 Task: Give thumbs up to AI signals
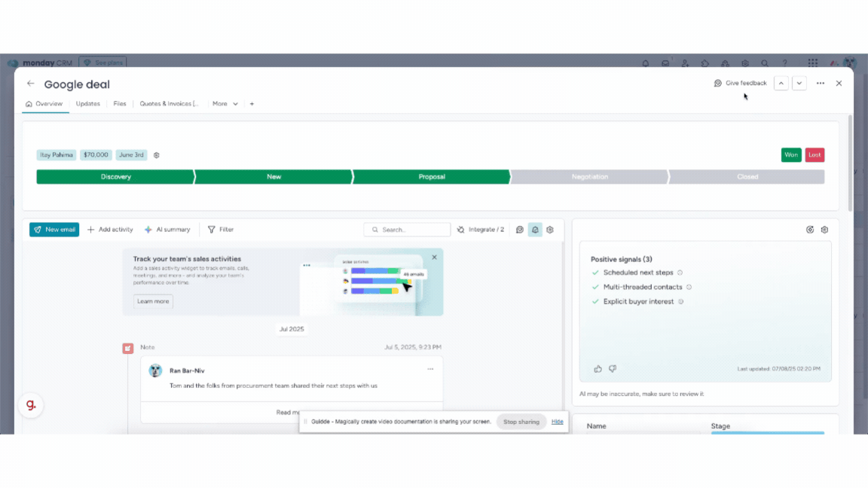pos(598,369)
